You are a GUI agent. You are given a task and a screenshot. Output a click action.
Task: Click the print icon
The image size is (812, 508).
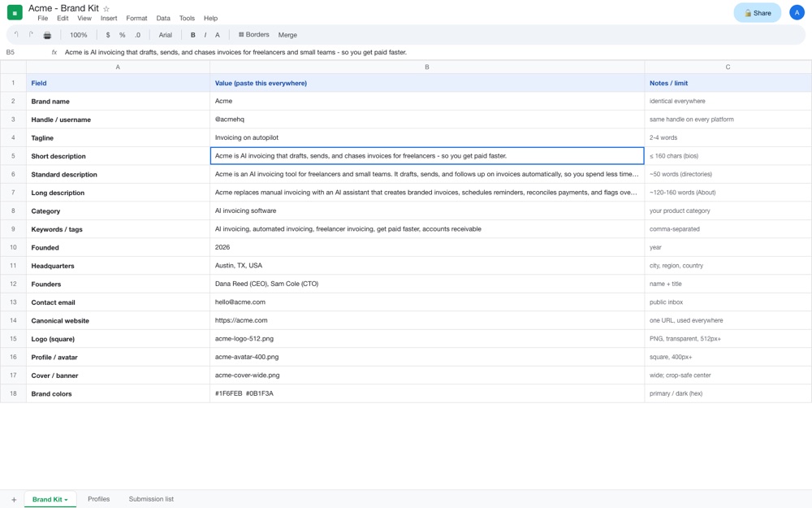coord(47,35)
